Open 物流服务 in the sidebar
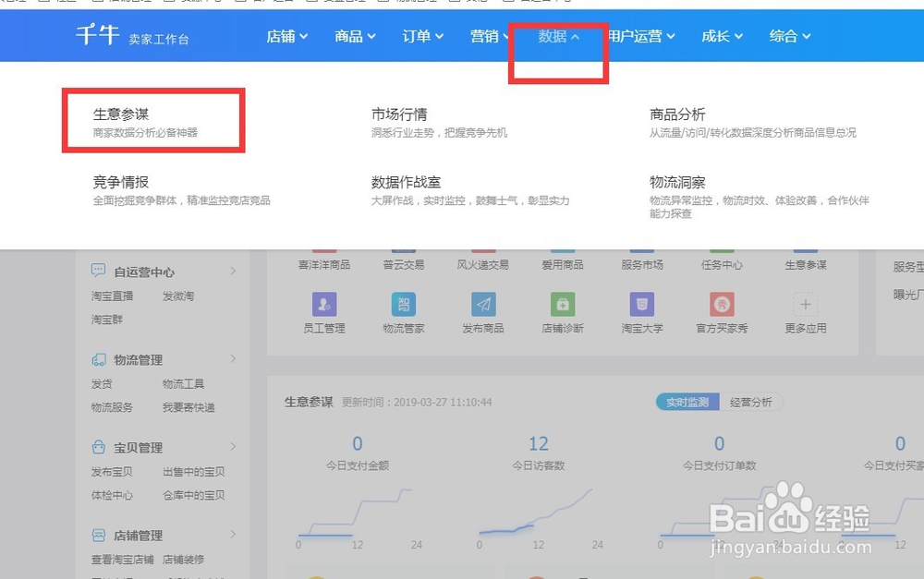Screen dimensions: 924x579 pos(112,407)
